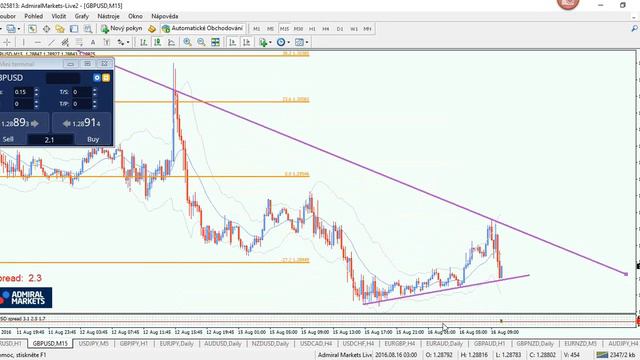The height and width of the screenshot is (360, 640).
Task: Click the Buy button at 1.2891
Action: coord(82,123)
